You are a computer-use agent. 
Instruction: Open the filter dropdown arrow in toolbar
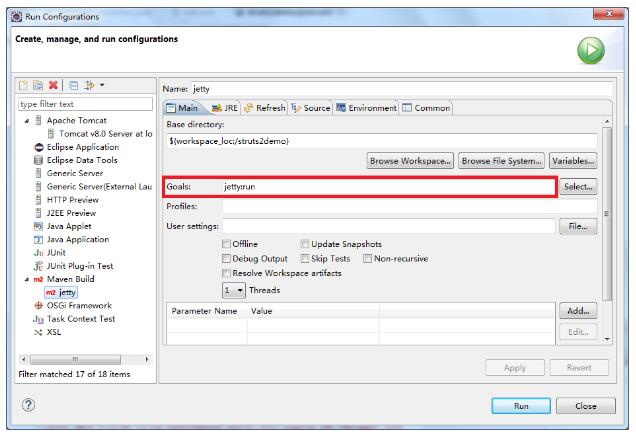(x=102, y=86)
